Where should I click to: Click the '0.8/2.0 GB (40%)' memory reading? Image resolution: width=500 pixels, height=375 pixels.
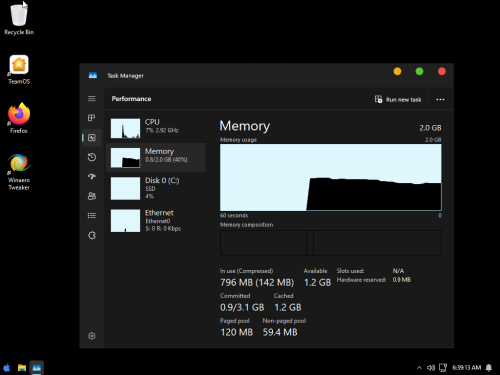pos(166,160)
